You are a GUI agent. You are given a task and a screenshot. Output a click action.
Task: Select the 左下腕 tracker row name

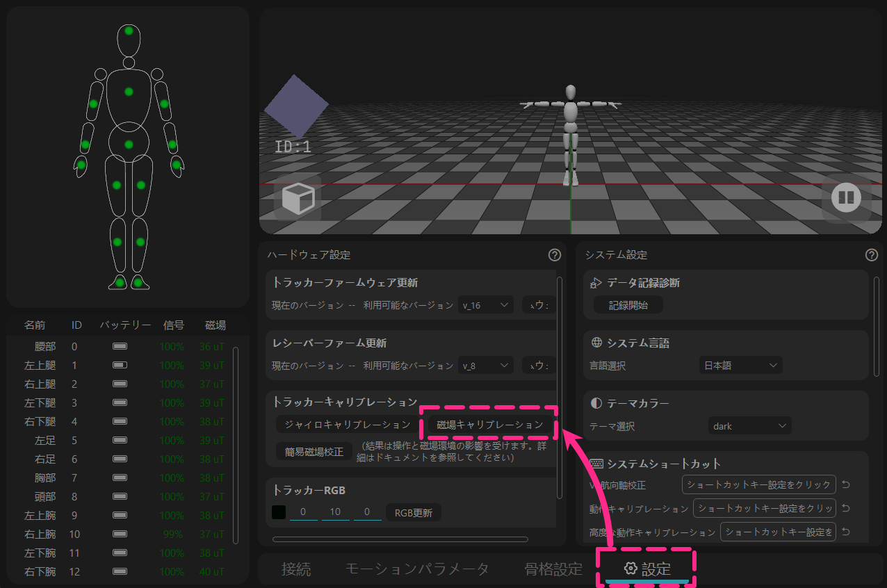click(x=40, y=553)
